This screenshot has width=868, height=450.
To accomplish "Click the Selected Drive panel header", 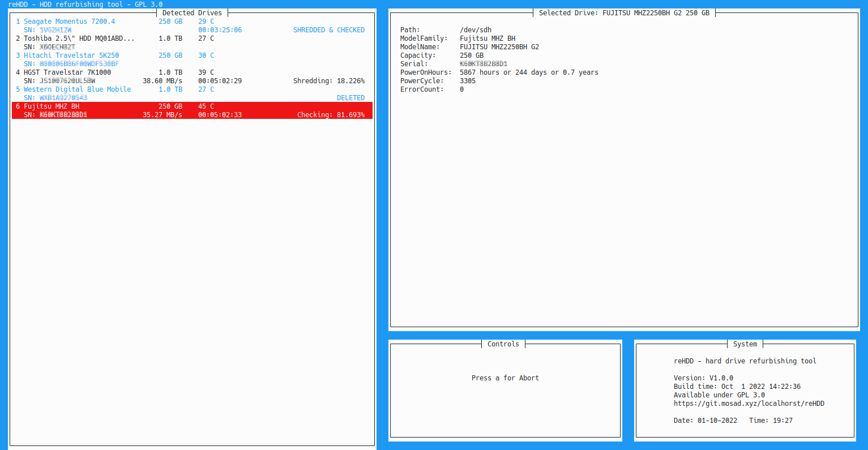I will 623,13.
